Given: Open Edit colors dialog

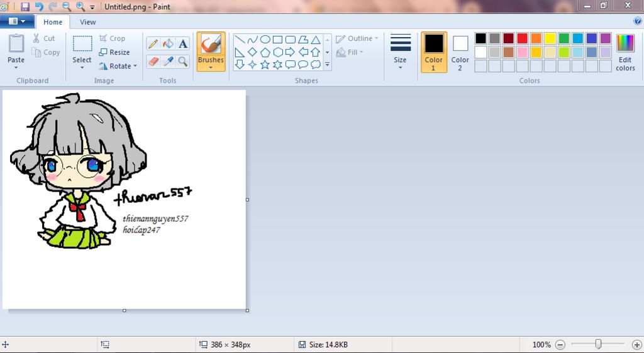Looking at the screenshot, I should click(x=626, y=53).
